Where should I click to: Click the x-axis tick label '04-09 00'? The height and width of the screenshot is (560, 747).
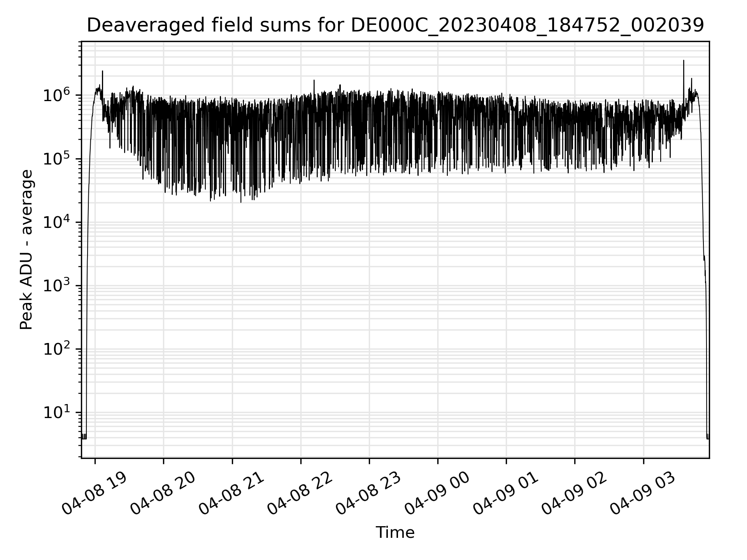point(437,494)
